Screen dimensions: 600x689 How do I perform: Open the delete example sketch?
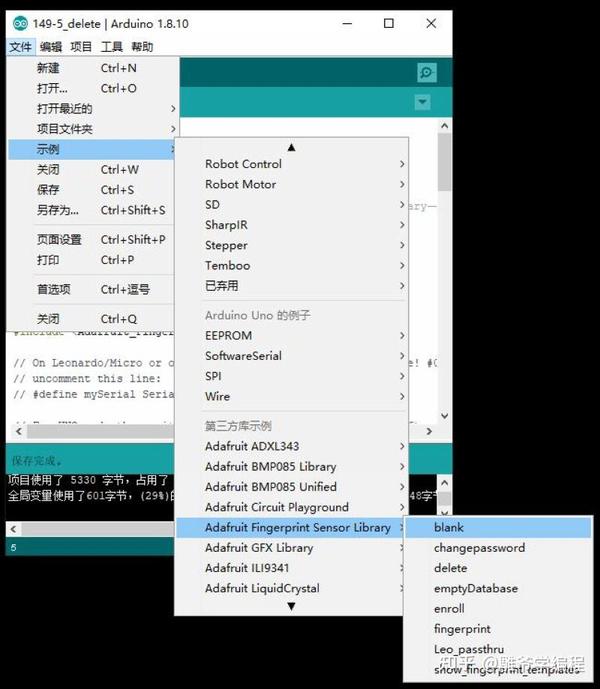click(498, 568)
